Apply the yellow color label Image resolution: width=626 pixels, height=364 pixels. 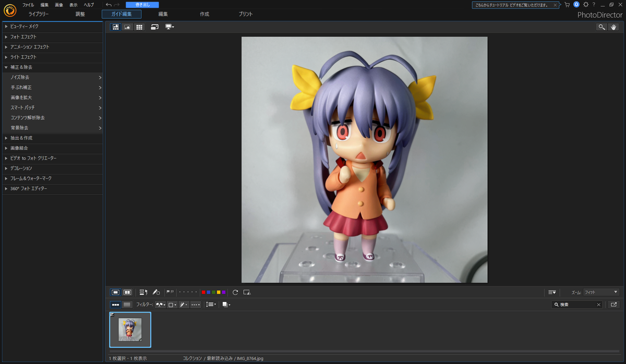[219, 293]
